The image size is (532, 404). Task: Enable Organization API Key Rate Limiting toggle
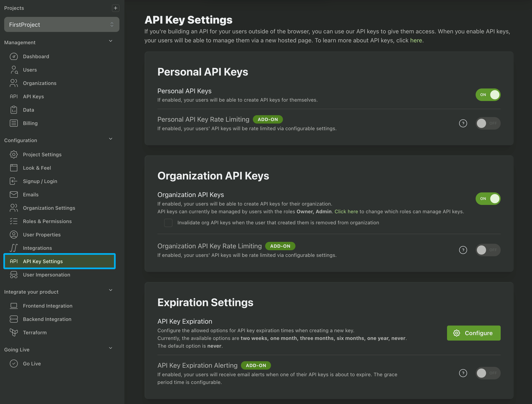click(x=488, y=250)
